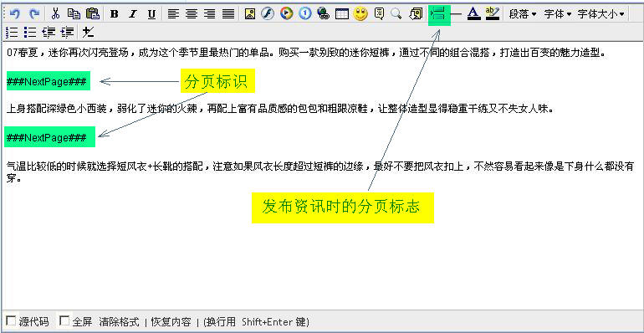
Task: Center-align the text
Action: click(x=191, y=14)
